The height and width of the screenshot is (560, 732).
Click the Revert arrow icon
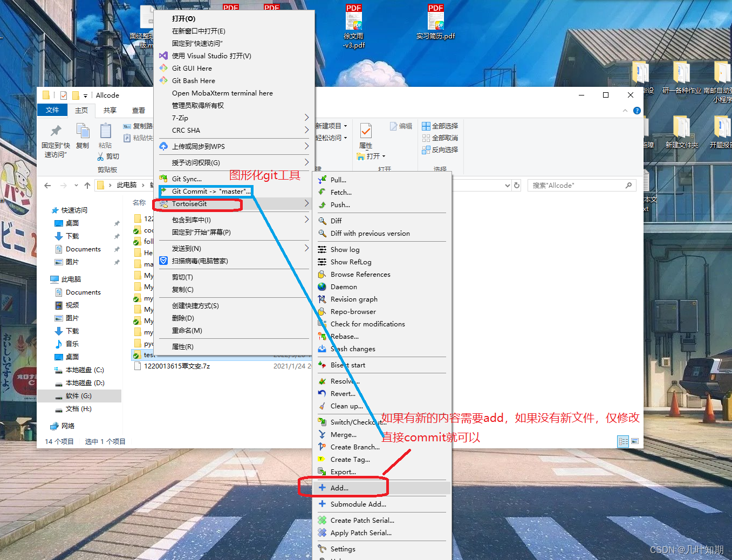(322, 393)
